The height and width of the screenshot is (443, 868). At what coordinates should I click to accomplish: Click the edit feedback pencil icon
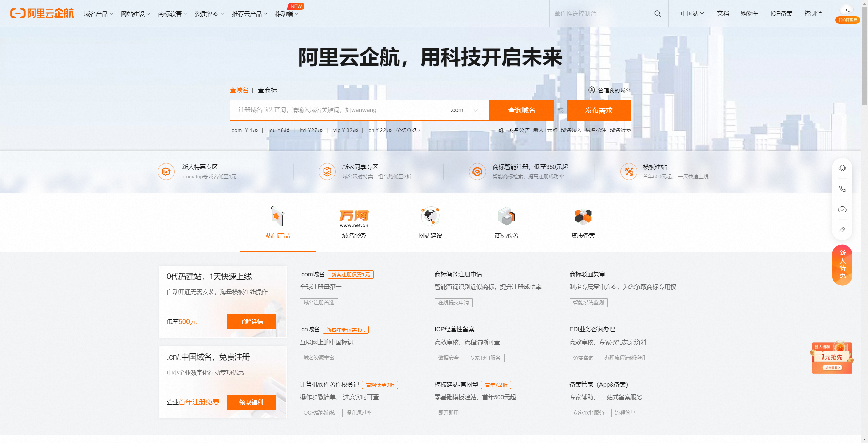[842, 230]
